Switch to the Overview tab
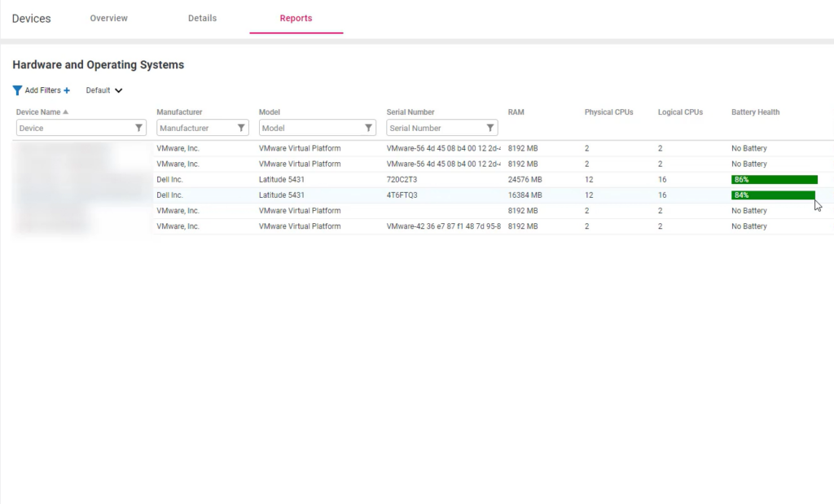The height and width of the screenshot is (504, 834). point(108,18)
